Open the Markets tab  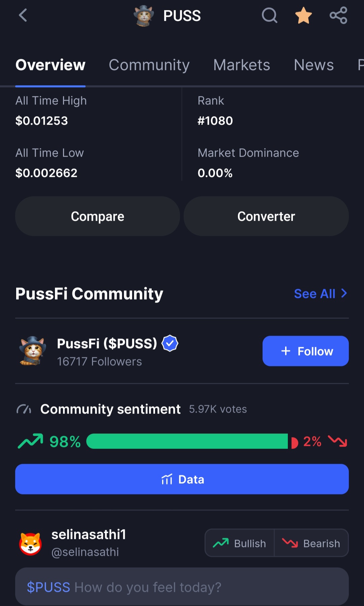click(241, 65)
